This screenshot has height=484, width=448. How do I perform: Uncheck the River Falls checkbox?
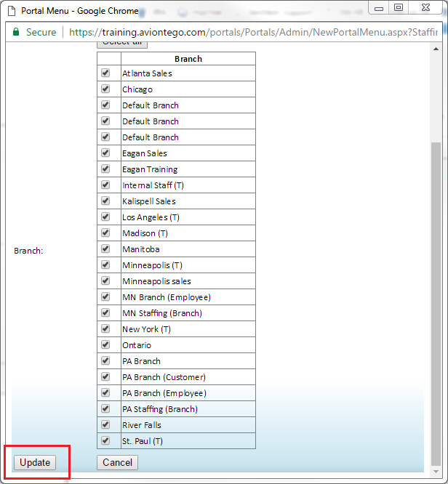[x=105, y=424]
